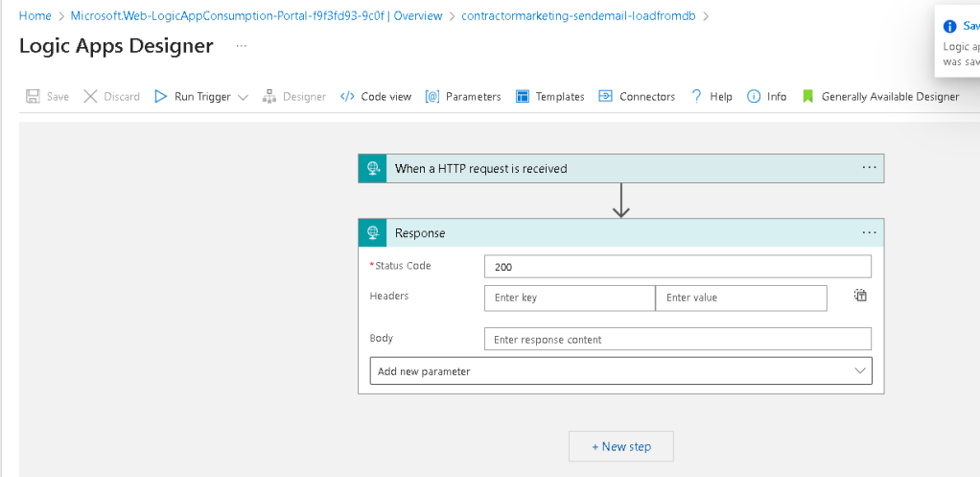Screen dimensions: 980x477
Task: Open the Add new parameter dropdown
Action: (x=621, y=370)
